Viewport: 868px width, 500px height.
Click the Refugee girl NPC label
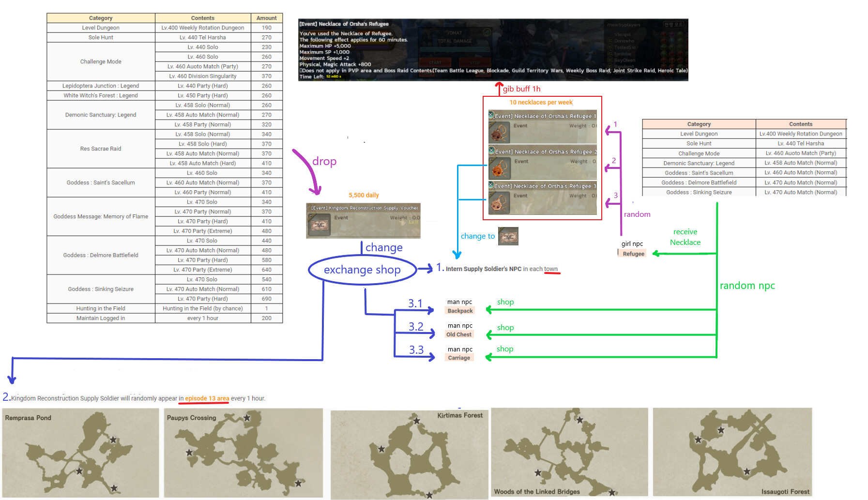(x=633, y=254)
